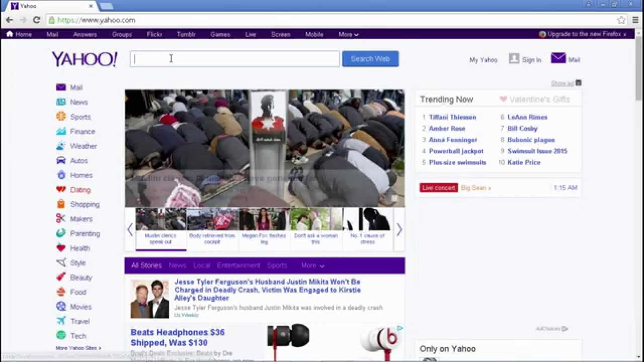644x362 pixels.
Task: Expand the More dropdown in top navigation bar
Action: pos(348,35)
